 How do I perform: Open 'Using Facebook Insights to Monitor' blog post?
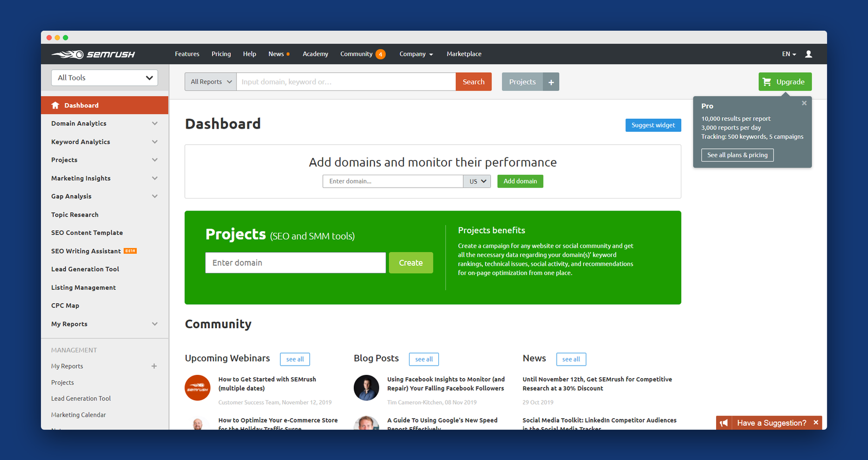point(446,384)
